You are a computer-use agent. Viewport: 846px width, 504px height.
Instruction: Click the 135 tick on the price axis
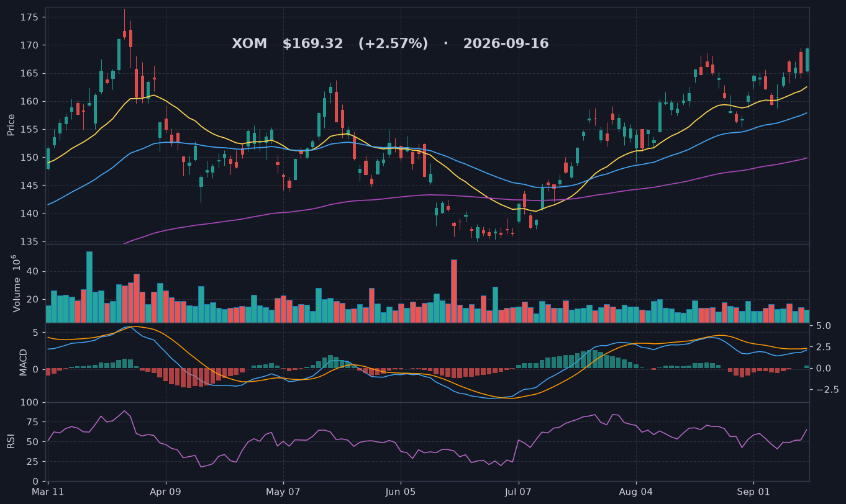pos(30,241)
